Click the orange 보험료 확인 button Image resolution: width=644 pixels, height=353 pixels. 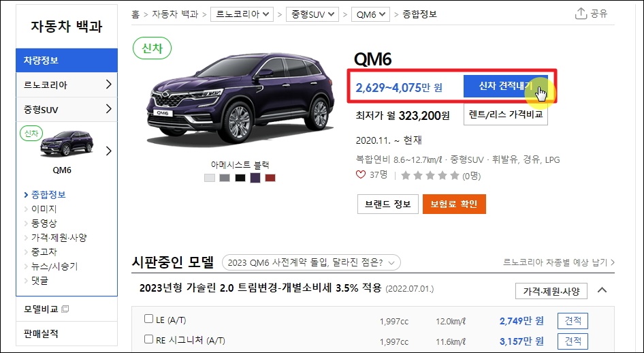454,204
